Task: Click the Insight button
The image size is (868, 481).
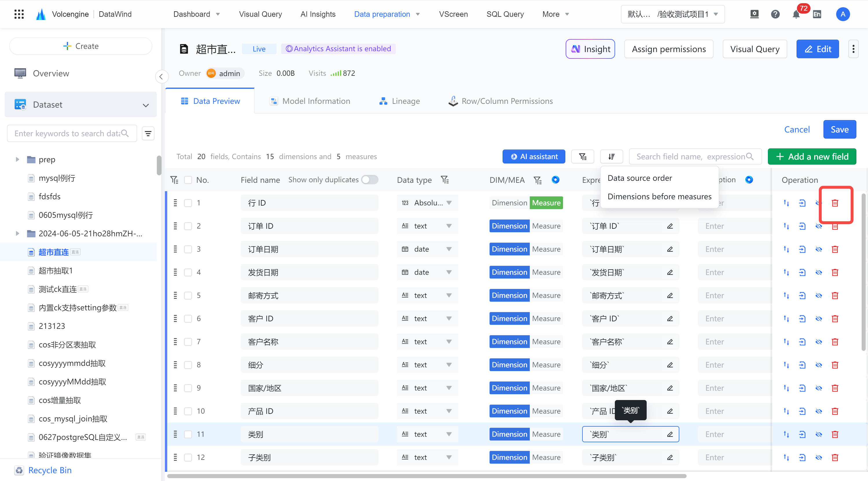Action: (590, 49)
